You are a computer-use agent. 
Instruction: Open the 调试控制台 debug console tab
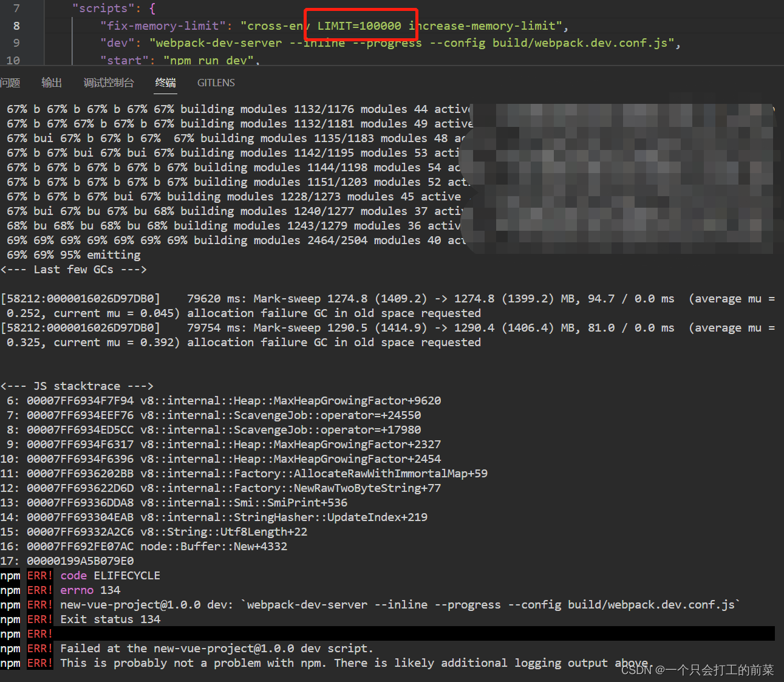pyautogui.click(x=109, y=83)
